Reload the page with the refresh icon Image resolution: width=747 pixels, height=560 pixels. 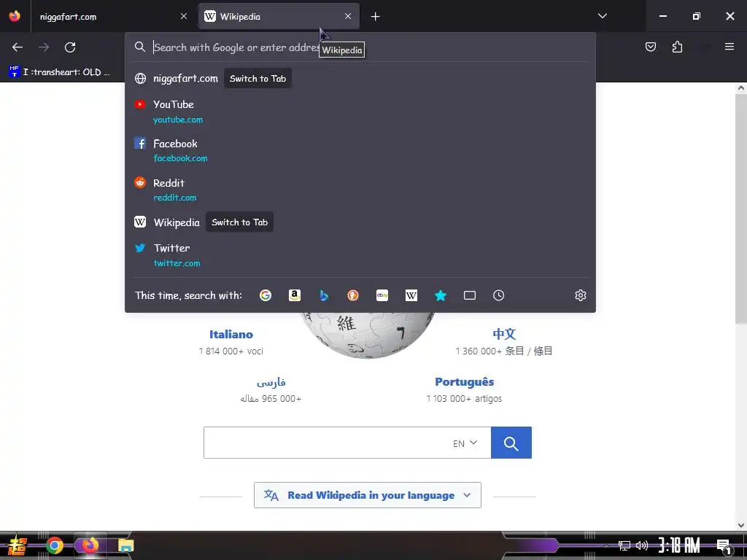(x=70, y=47)
